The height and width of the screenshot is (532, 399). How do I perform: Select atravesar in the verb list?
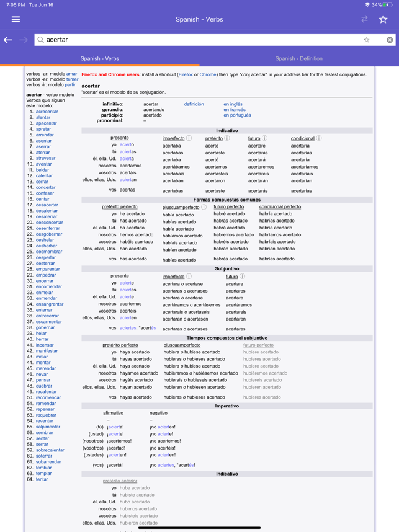(45, 158)
